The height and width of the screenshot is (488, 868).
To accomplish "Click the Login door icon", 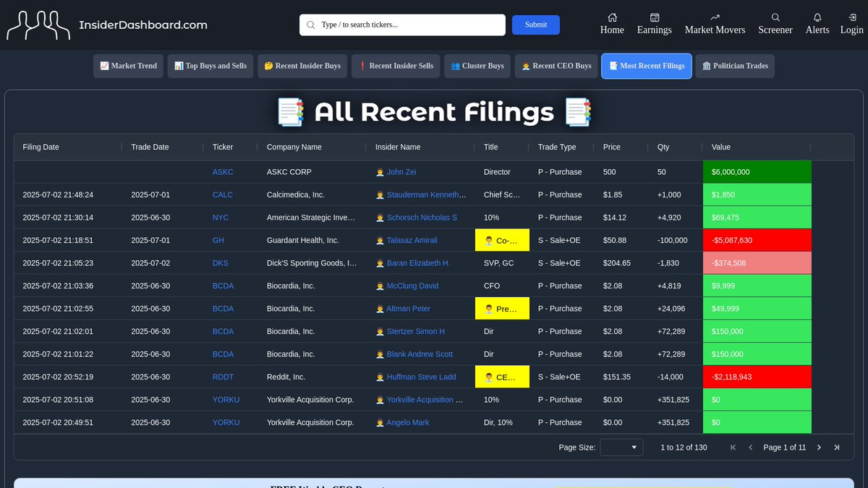I will [x=851, y=17].
